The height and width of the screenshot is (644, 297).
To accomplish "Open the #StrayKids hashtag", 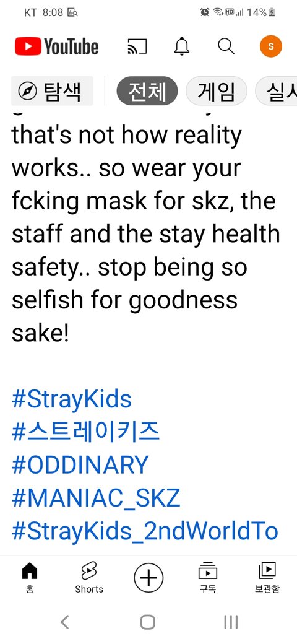I will point(72,399).
